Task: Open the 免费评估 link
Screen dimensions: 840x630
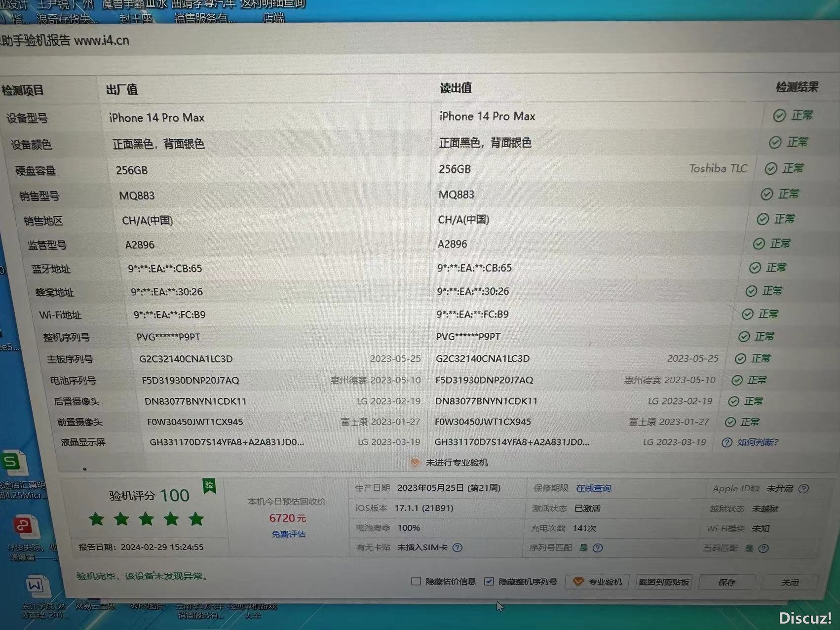Action: click(x=289, y=534)
